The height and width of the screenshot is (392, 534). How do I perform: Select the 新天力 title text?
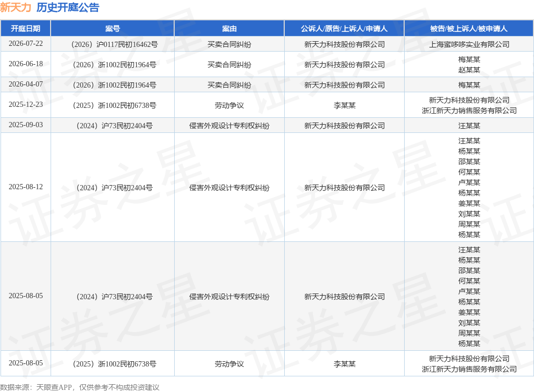(x=16, y=7)
